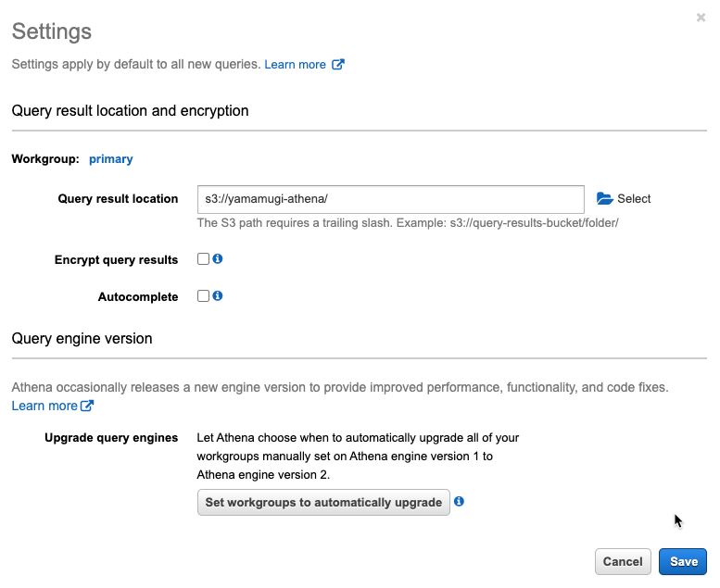Click Set workgroups to automatically upgrade
Viewport: 720px width, 588px height.
[323, 502]
